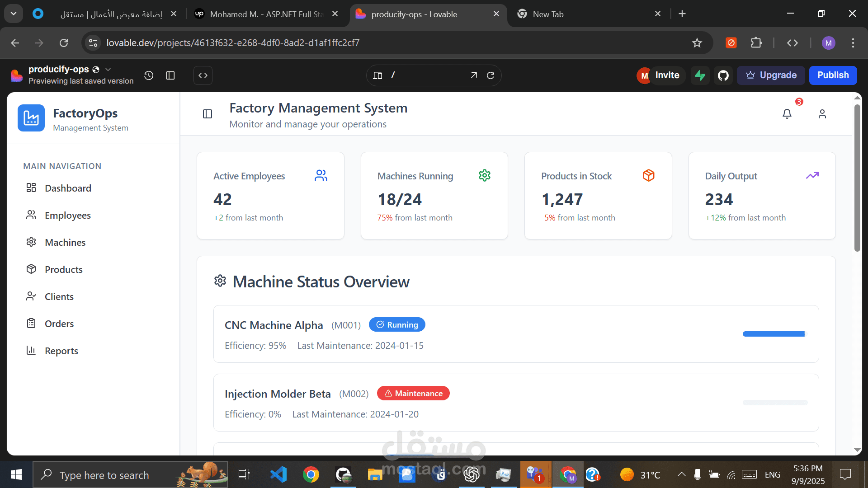Click the GitHub icon in the top toolbar
868x488 pixels.
[723, 75]
